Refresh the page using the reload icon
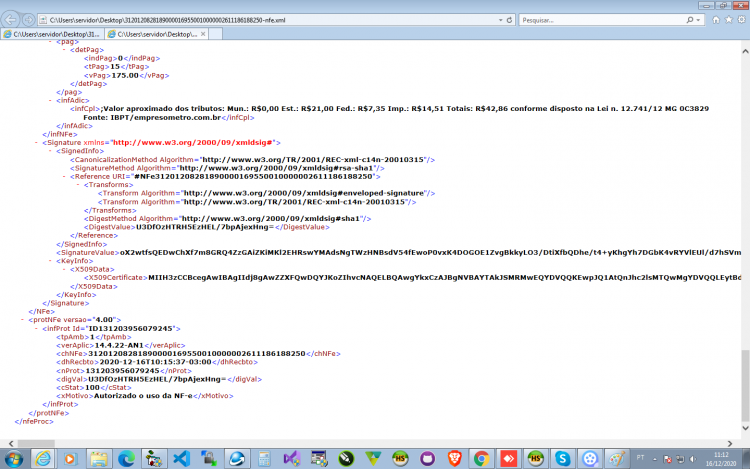 tap(509, 20)
